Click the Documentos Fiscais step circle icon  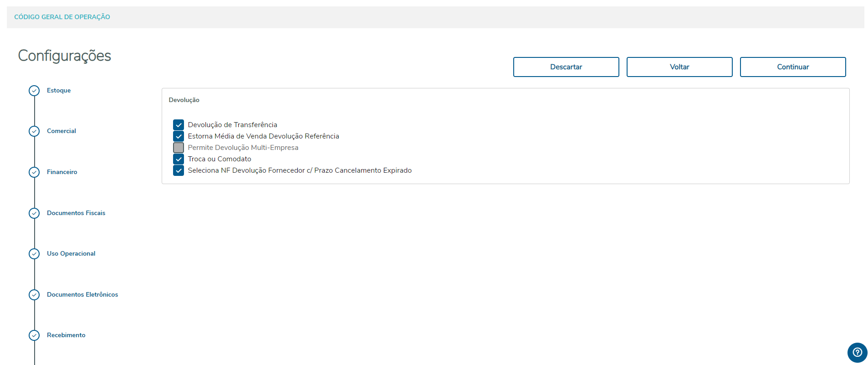[x=34, y=213]
